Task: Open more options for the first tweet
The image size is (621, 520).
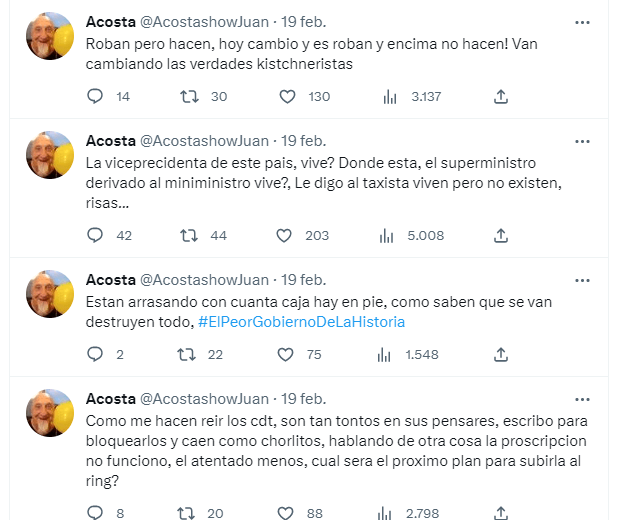Action: pyautogui.click(x=583, y=22)
